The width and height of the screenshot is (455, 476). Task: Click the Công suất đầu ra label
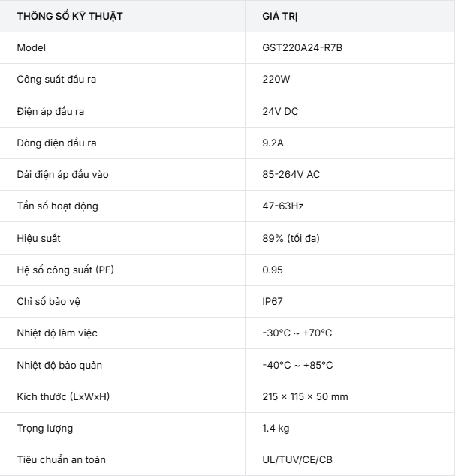[x=56, y=80]
